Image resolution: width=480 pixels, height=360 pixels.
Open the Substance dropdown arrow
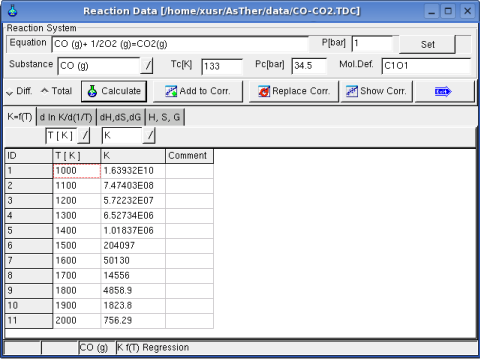[147, 66]
